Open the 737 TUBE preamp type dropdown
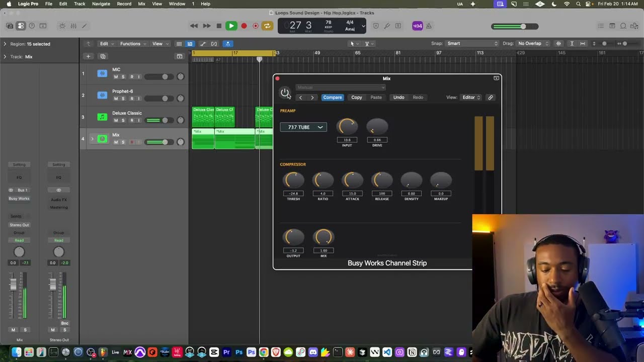This screenshot has height=362, width=644. [x=303, y=127]
